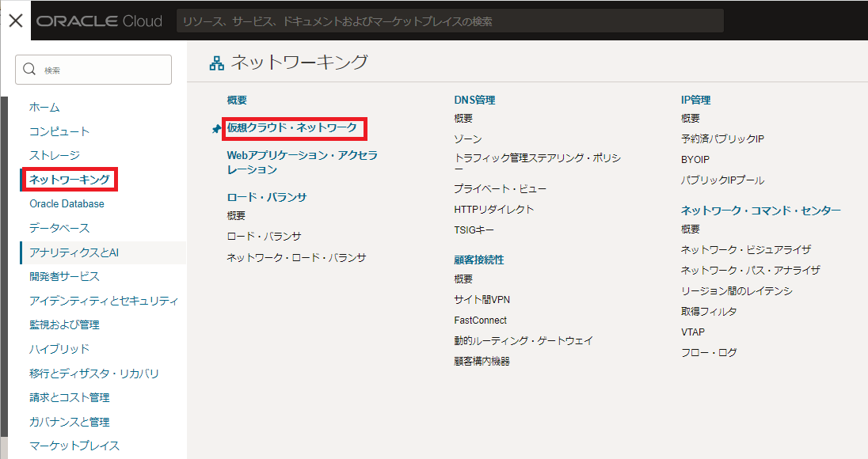This screenshot has width=868, height=459.
Task: Open 動的ルーティング・ゲートウェイ
Action: [523, 340]
